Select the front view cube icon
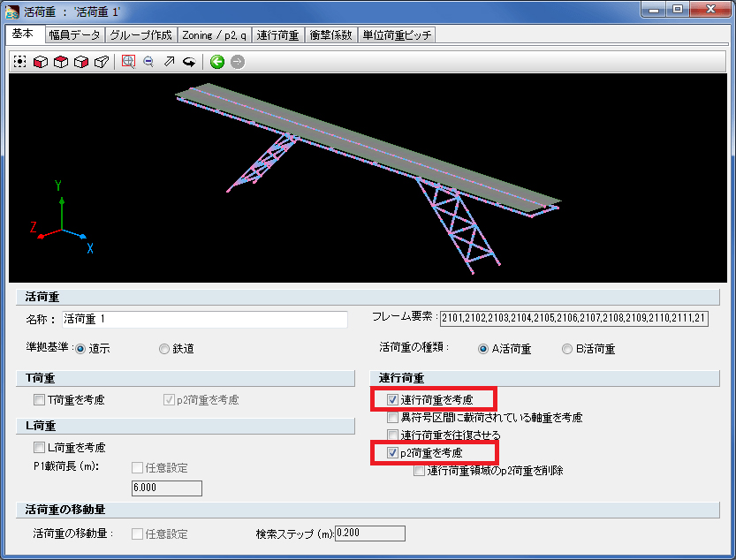 tap(41, 62)
